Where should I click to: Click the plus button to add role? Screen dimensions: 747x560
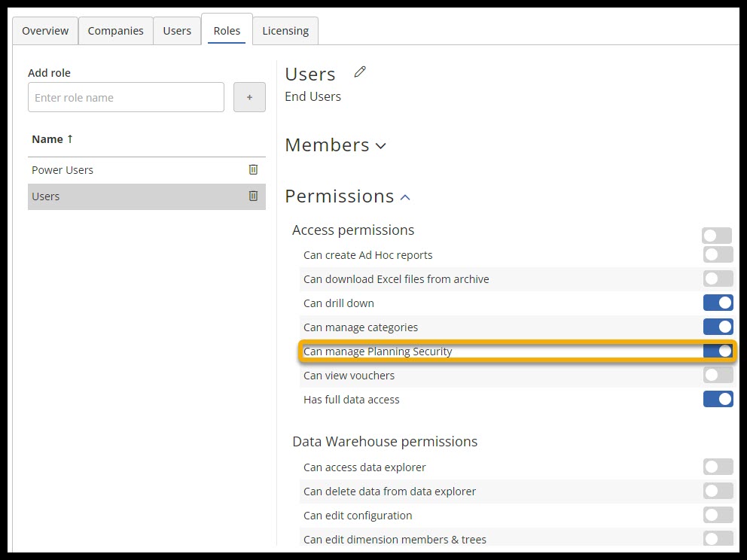coord(249,98)
